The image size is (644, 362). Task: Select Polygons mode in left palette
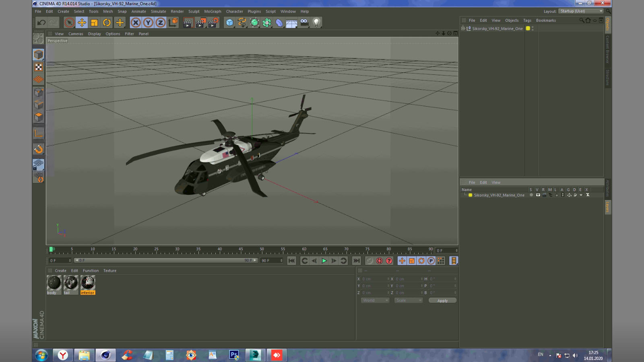coord(38,117)
